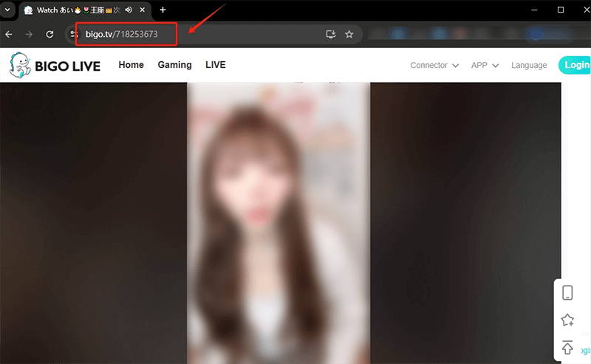Click the mobile phone icon in side panel
The width and height of the screenshot is (591, 364).
tap(567, 293)
